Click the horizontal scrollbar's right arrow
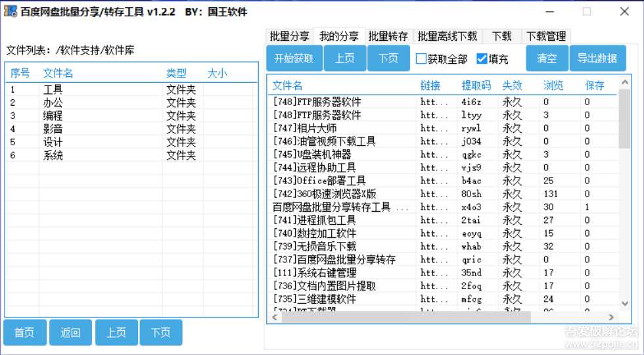The image size is (644, 355). tap(612, 317)
